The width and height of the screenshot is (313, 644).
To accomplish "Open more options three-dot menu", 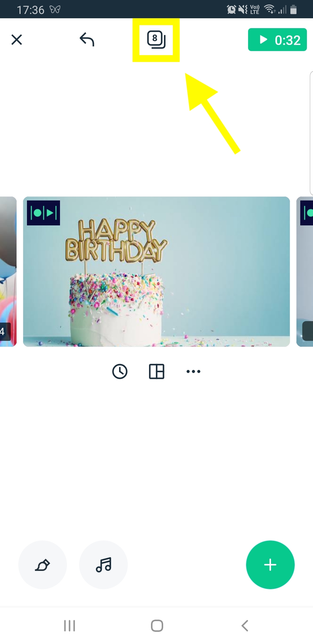I will point(193,371).
